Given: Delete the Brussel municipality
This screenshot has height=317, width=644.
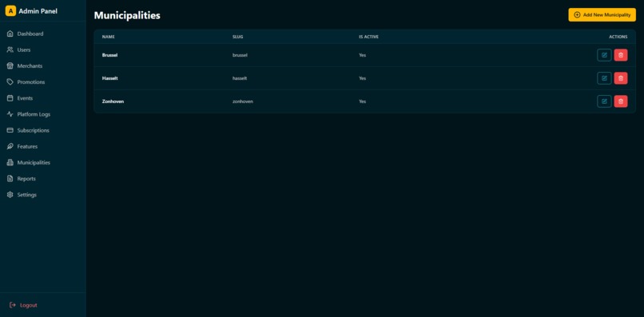Looking at the screenshot, I should pyautogui.click(x=621, y=55).
